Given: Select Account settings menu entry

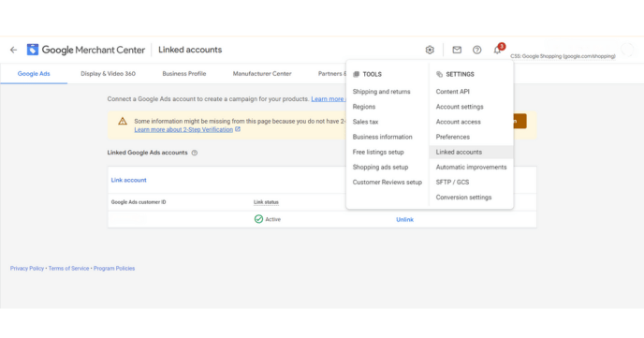Looking at the screenshot, I should [460, 107].
